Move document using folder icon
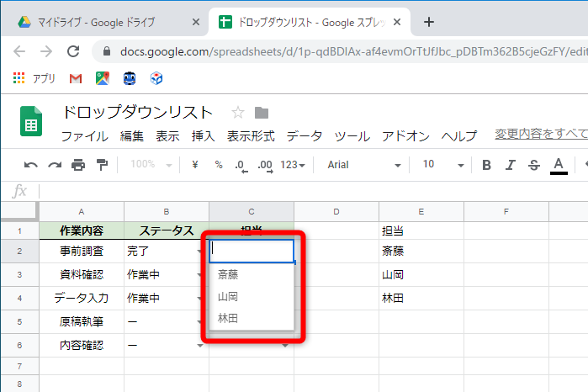Screen dimensions: 588x392 click(x=262, y=113)
